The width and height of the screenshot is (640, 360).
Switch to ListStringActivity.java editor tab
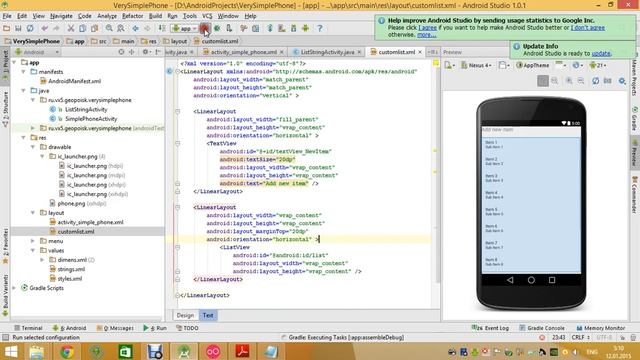(x=327, y=52)
